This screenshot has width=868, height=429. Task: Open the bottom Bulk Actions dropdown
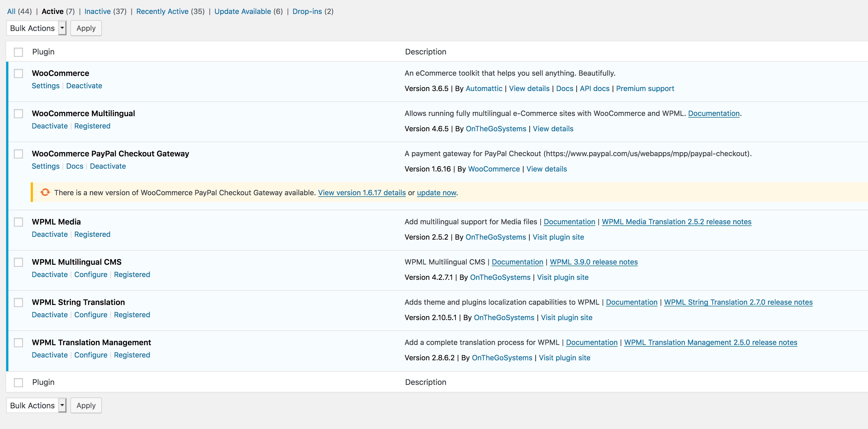(x=36, y=405)
